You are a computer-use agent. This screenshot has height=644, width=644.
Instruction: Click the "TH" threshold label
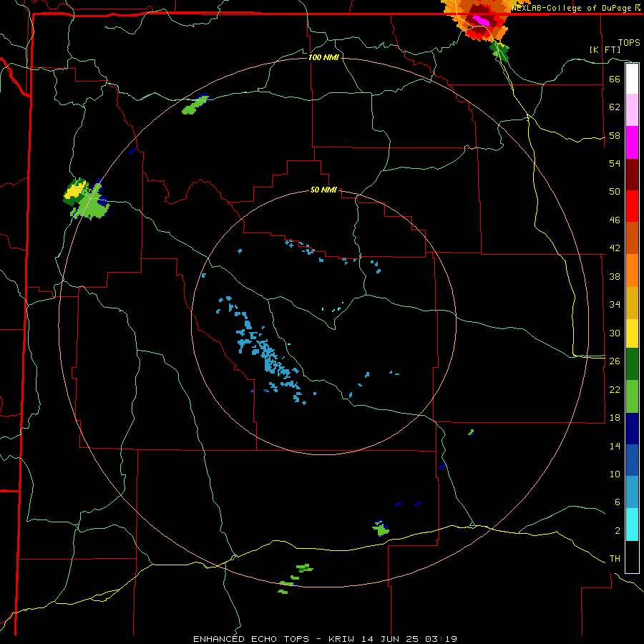[x=615, y=559]
